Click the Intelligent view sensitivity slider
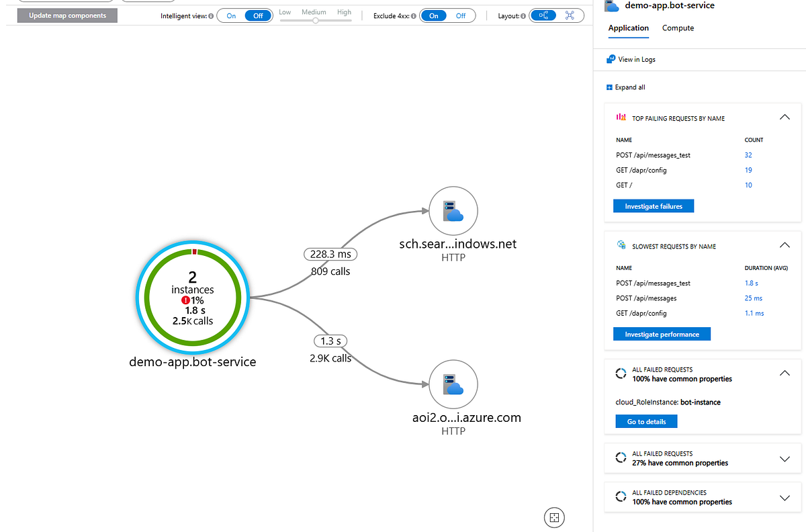806x532 pixels. click(315, 21)
